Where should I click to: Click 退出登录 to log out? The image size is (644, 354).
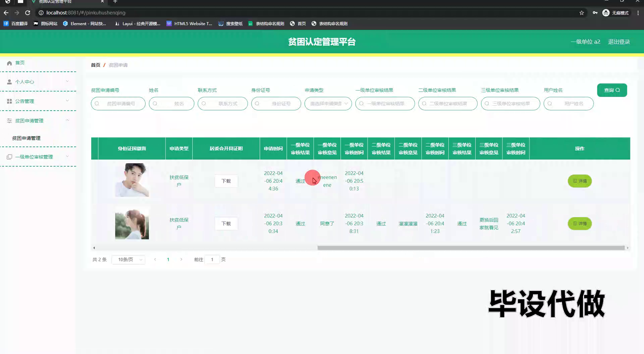619,42
